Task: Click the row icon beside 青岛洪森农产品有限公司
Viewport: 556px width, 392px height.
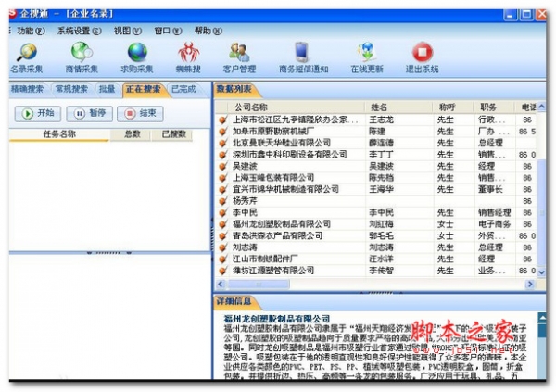Action: (222, 236)
